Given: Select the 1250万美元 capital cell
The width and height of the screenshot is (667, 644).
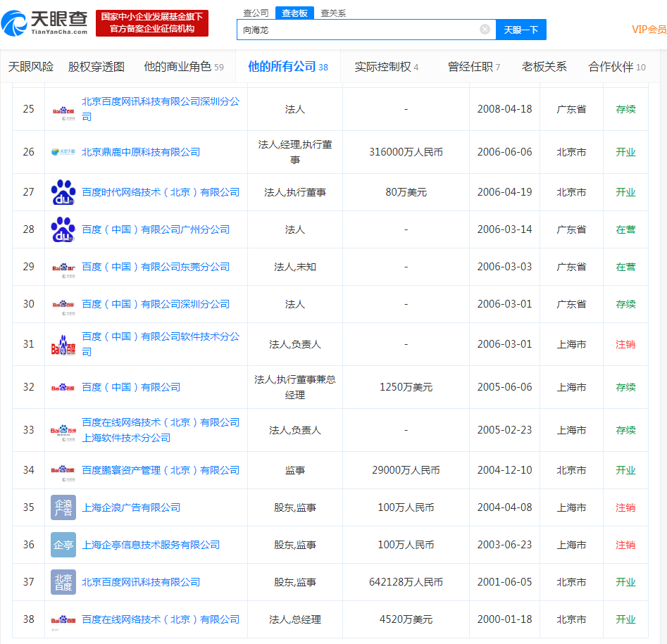Looking at the screenshot, I should coord(406,387).
